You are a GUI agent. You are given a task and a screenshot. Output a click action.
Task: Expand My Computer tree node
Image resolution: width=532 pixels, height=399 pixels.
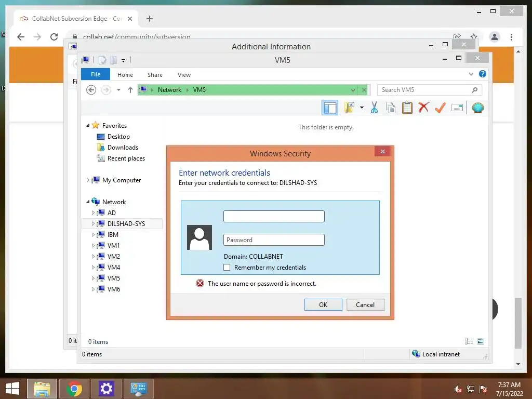(x=88, y=180)
